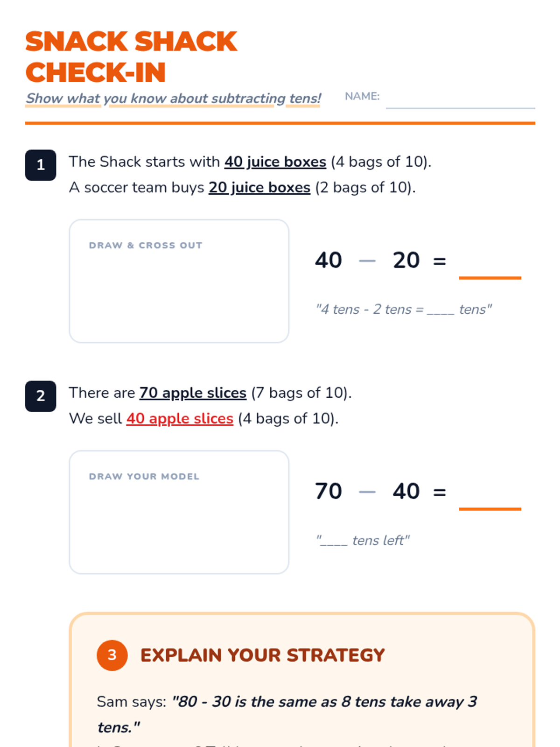Click the 'Show what you know' subtitle

click(x=173, y=99)
